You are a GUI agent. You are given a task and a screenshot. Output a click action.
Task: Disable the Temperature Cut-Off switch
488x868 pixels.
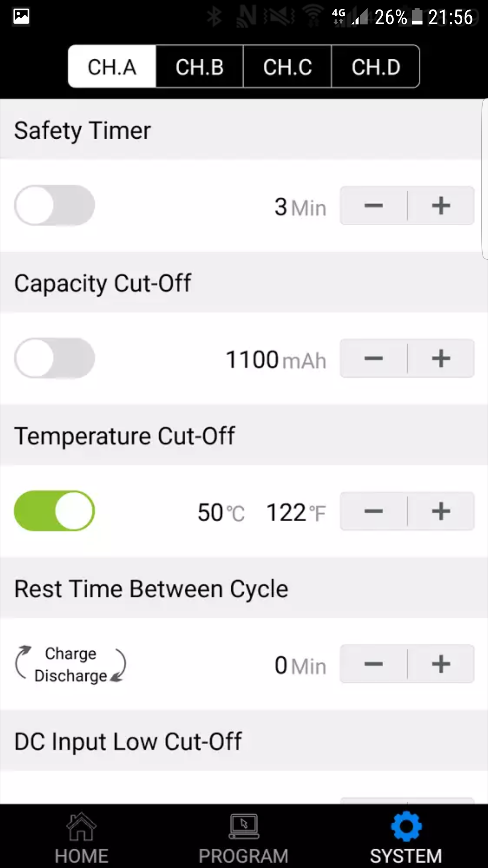54,511
